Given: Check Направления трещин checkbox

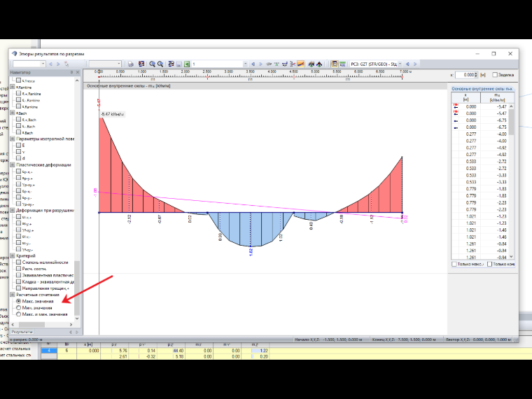Looking at the screenshot, I should [x=19, y=288].
